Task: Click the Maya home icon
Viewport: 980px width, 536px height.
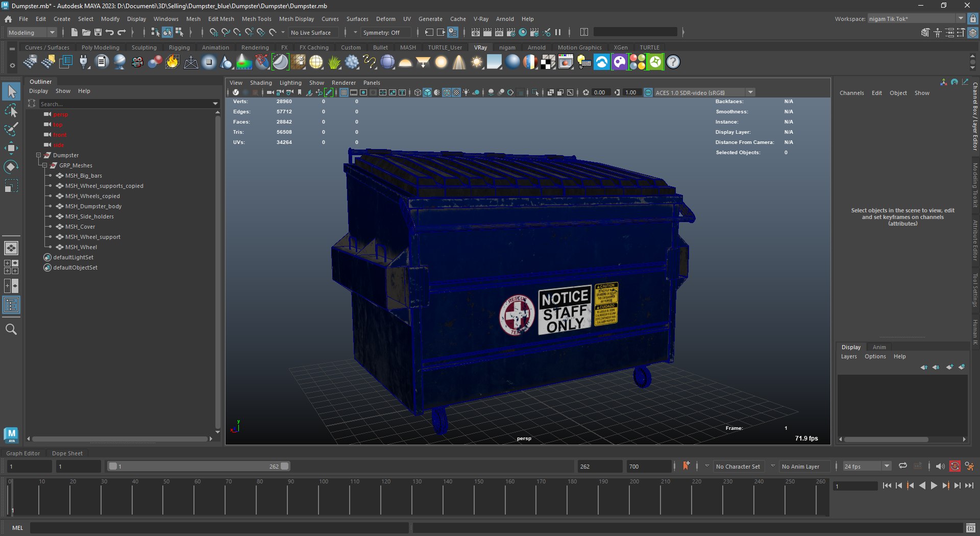Action: point(8,19)
